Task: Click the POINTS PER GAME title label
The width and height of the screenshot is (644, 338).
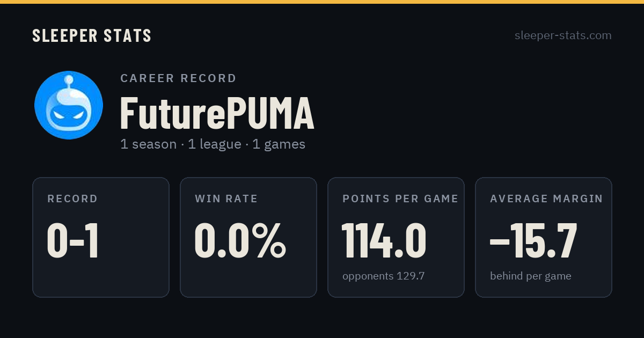Action: [x=400, y=199]
